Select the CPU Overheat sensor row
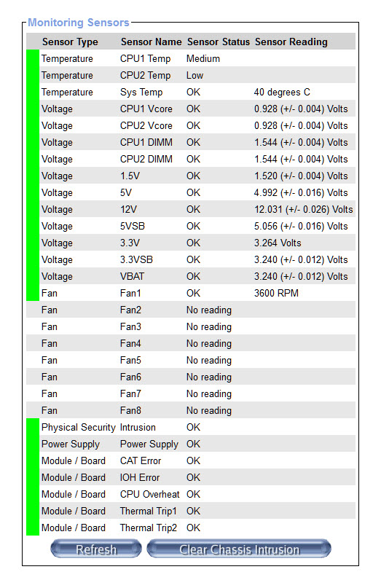This screenshot has width=373, height=588. tap(191, 494)
